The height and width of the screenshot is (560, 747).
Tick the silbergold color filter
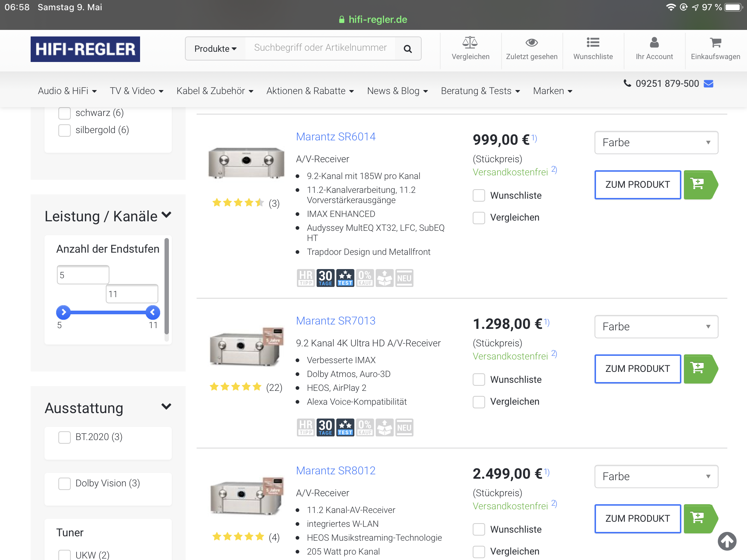pyautogui.click(x=65, y=130)
